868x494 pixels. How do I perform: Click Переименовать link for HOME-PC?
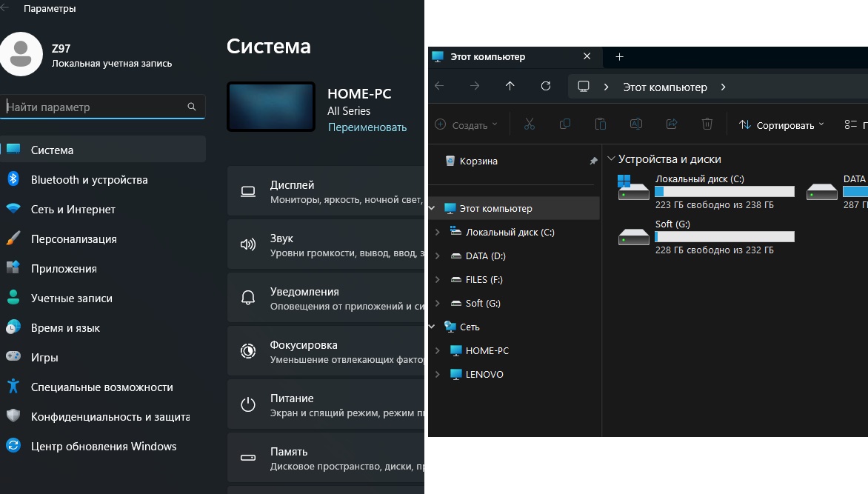367,127
